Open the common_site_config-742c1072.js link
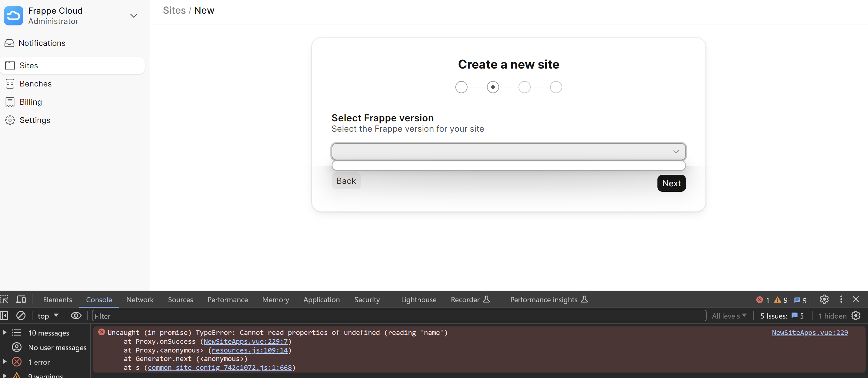 (220, 368)
